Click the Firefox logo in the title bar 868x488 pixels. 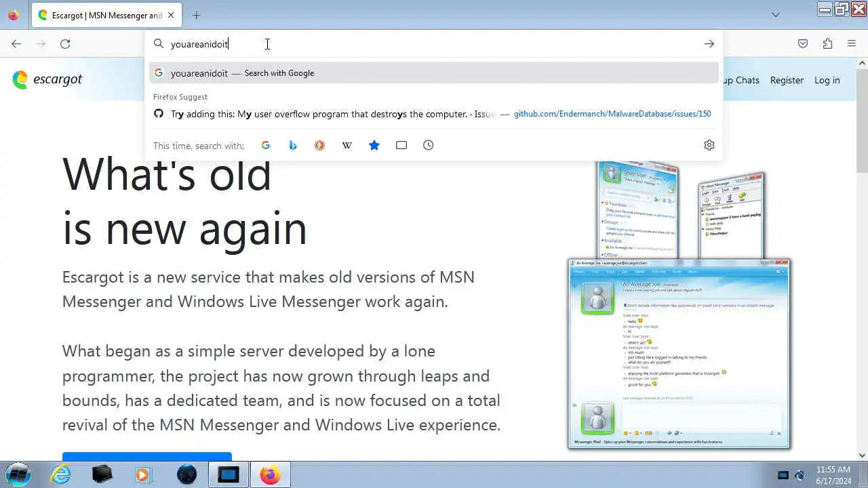coord(14,15)
